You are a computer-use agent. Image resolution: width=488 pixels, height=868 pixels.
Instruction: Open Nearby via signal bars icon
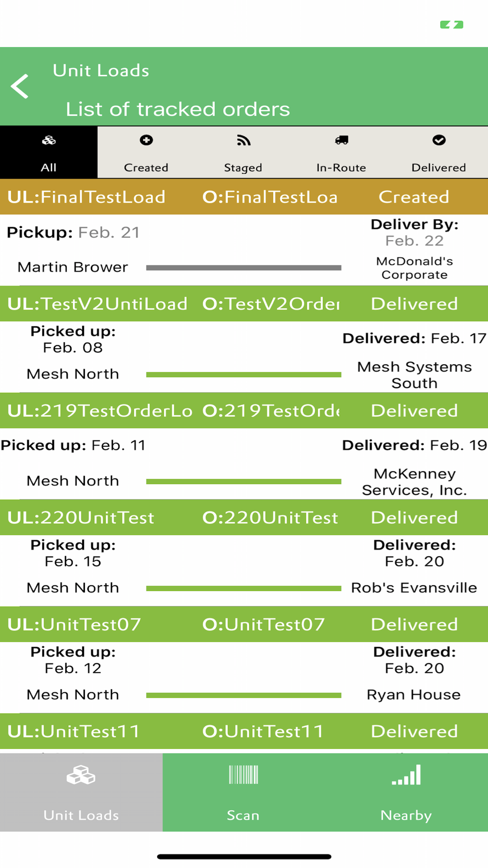pyautogui.click(x=406, y=775)
